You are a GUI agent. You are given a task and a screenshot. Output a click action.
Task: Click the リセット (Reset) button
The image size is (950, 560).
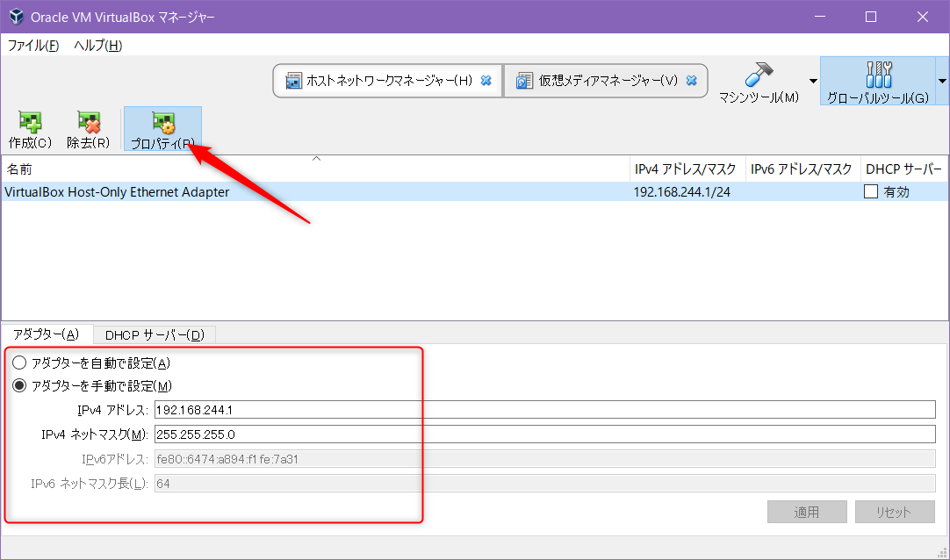click(x=894, y=512)
